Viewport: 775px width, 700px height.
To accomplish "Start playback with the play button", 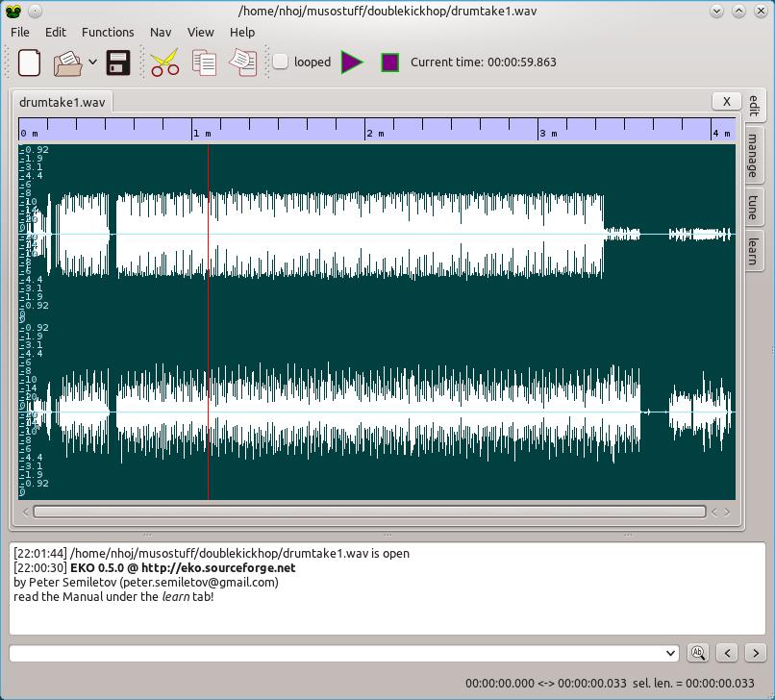I will coord(353,62).
